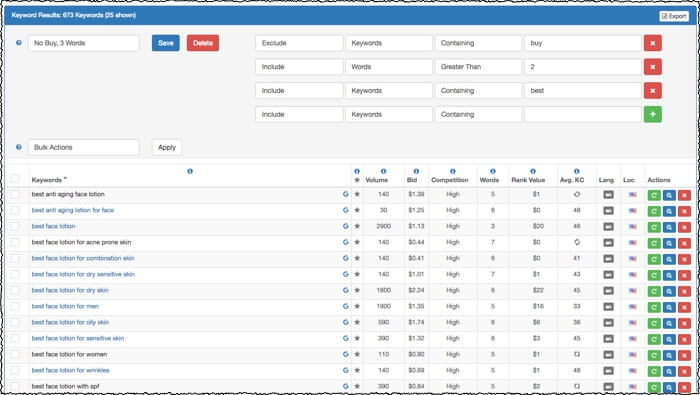Viewport: 700px width, 395px height.
Task: Open the saved filter name dropdown
Action: point(83,43)
